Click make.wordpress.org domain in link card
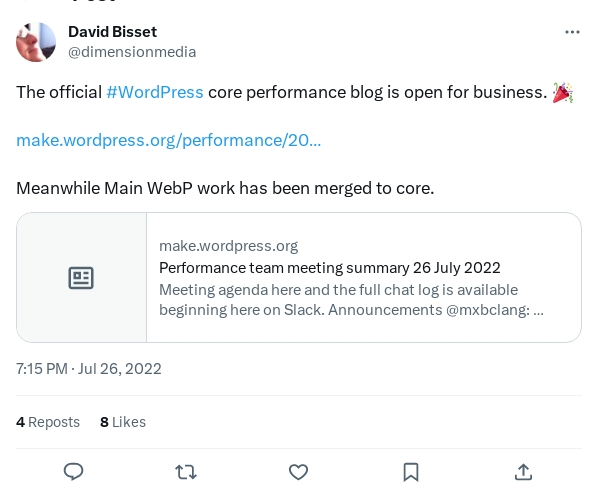598x486 pixels. click(x=228, y=246)
